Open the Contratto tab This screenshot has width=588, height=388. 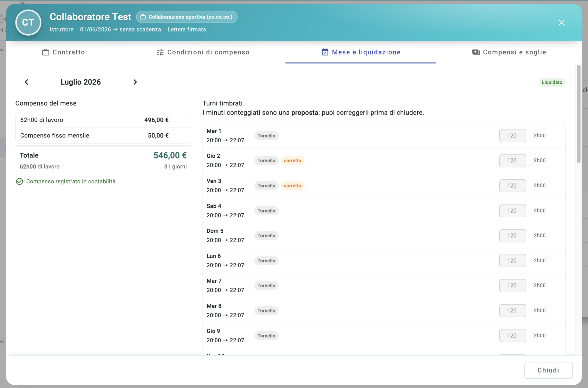point(63,52)
